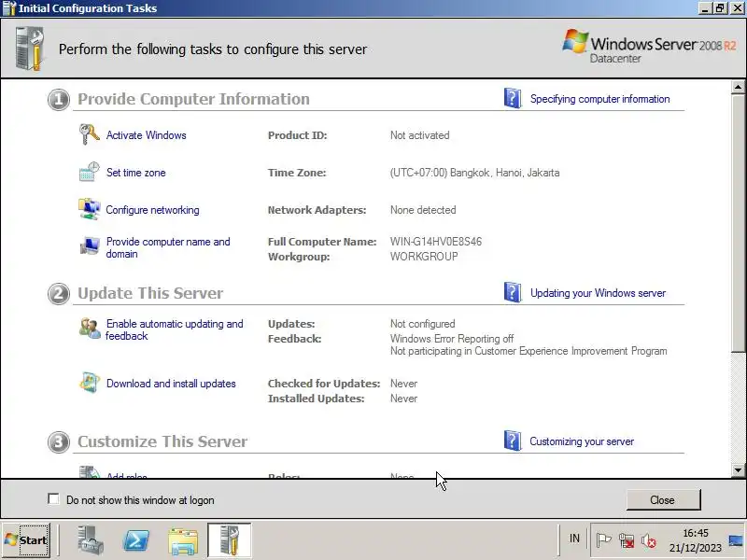Open Download and install updates link
The image size is (747, 560).
pyautogui.click(x=171, y=384)
